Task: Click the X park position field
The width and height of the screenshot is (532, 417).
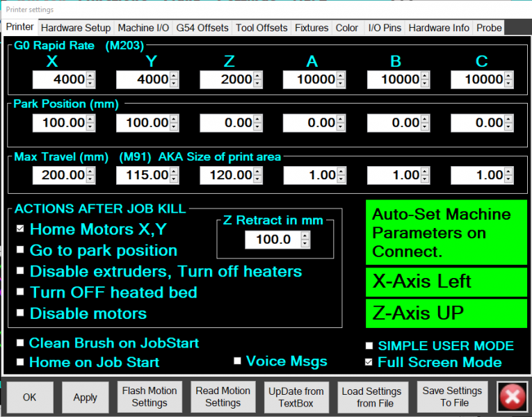Action: tap(59, 123)
